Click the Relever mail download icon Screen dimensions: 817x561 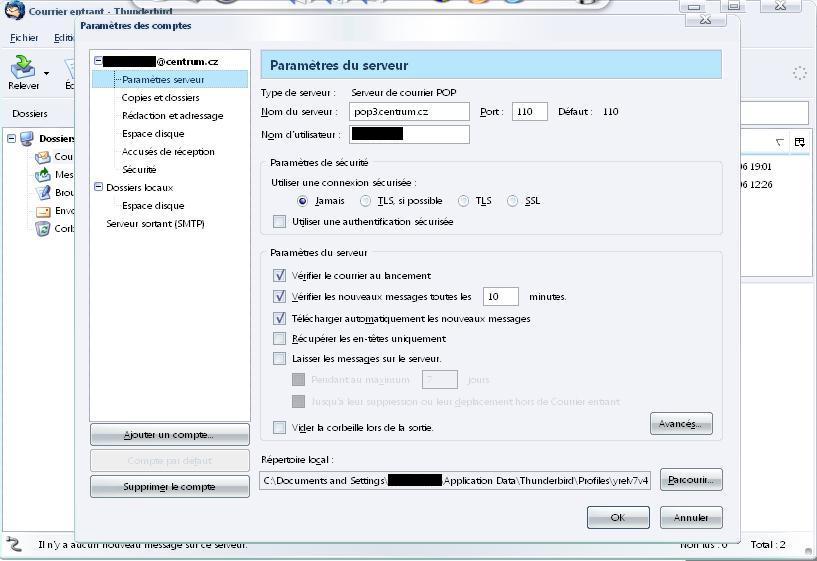click(x=23, y=67)
